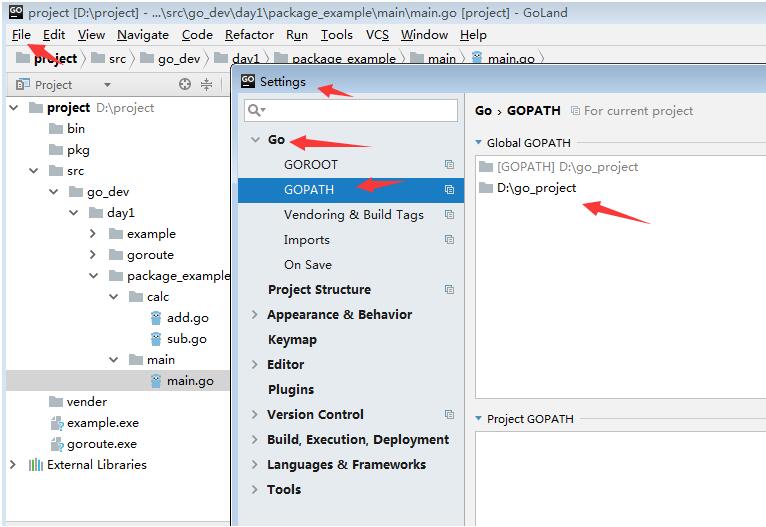This screenshot has height=527, width=766.
Task: Click the vender folder icon
Action: [56, 401]
